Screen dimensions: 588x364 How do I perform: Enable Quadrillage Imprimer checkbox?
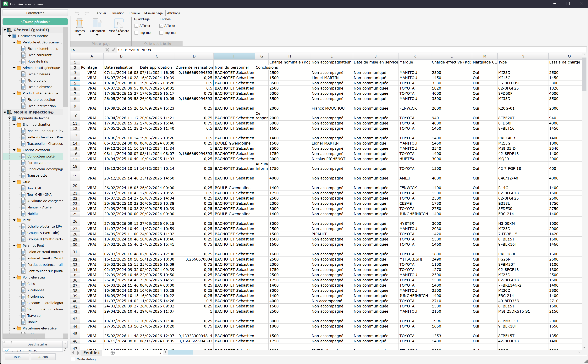(x=136, y=33)
